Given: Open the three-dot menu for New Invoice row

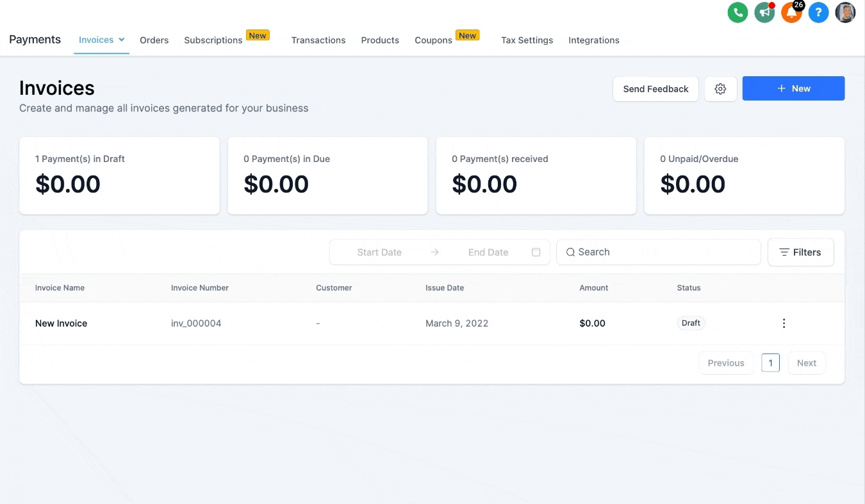Looking at the screenshot, I should 784,323.
